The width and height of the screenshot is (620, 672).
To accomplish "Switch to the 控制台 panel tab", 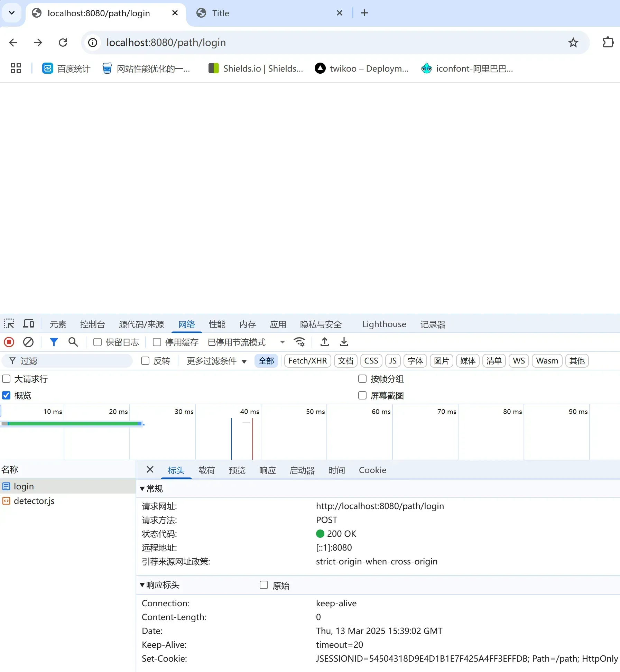I will pos(92,324).
